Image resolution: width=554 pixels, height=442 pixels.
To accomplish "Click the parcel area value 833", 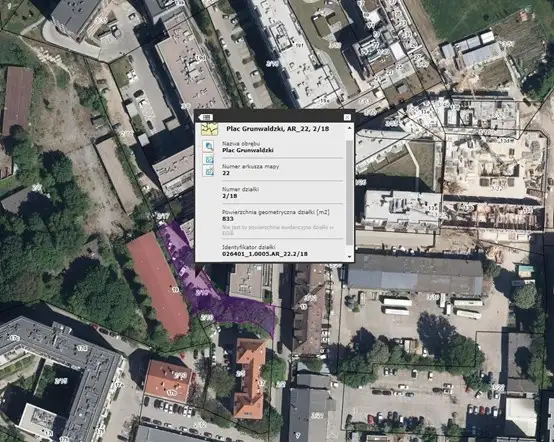I will (228, 219).
